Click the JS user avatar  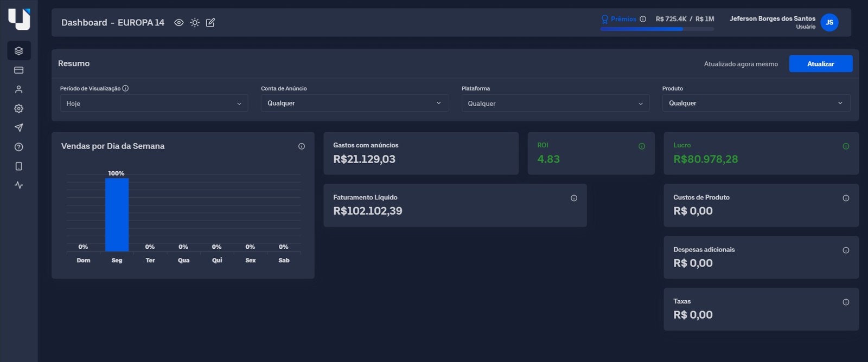point(829,23)
